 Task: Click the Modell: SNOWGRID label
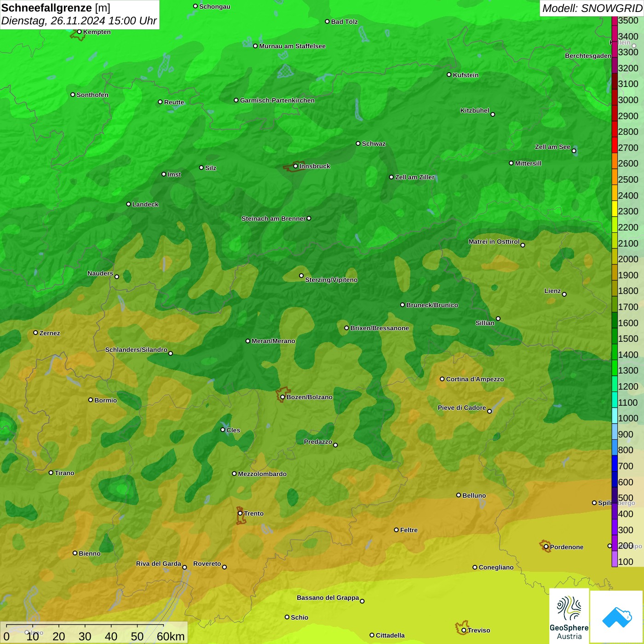point(592,8)
